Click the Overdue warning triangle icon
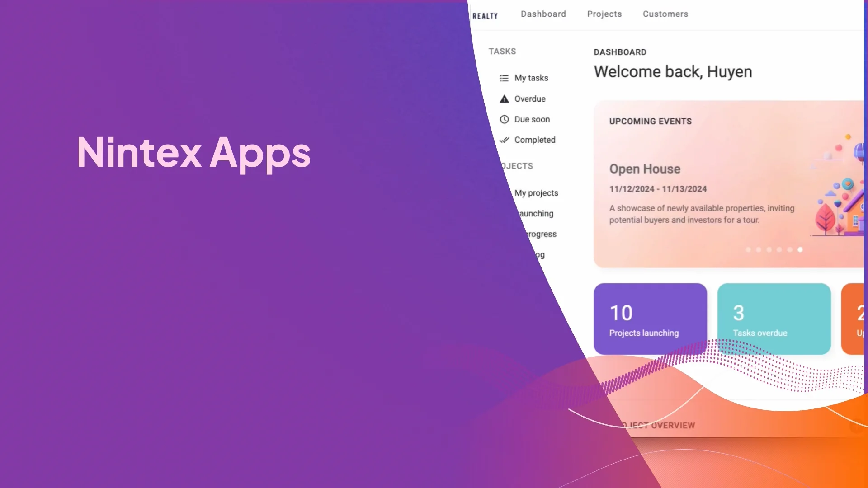Screen dimensions: 868x488 coord(504,99)
